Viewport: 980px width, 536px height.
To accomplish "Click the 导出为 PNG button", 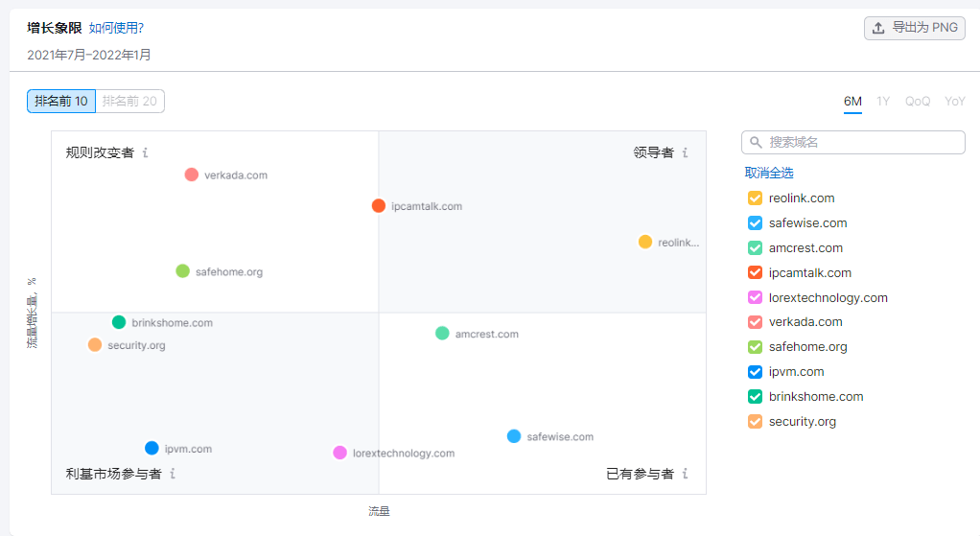I will tap(915, 28).
